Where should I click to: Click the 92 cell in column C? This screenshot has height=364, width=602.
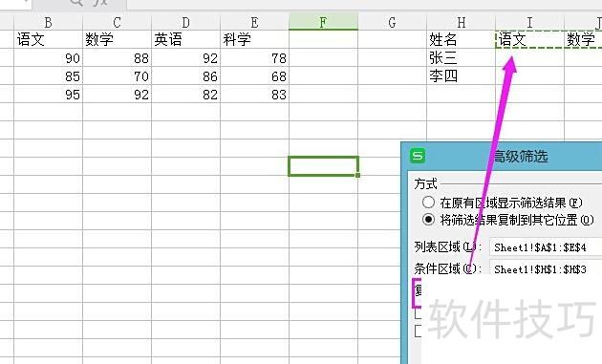118,94
